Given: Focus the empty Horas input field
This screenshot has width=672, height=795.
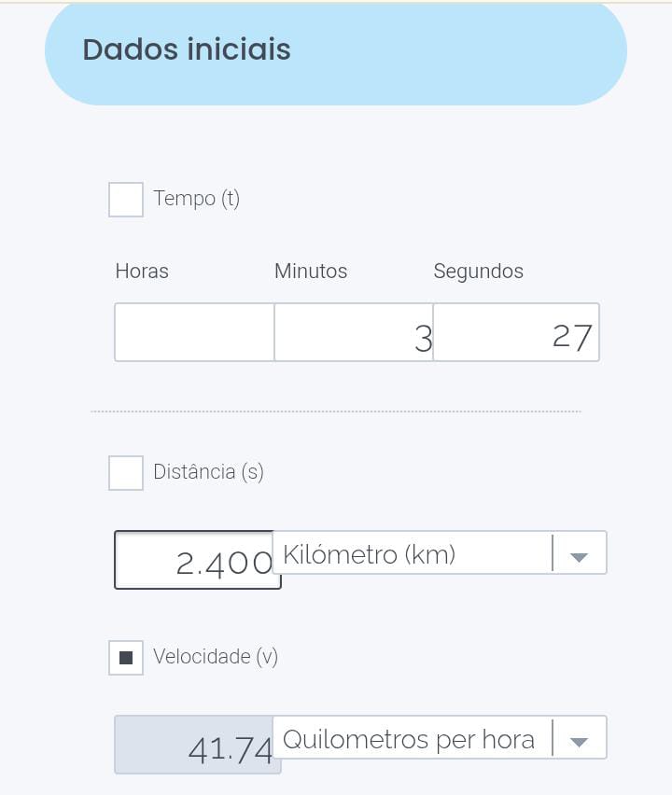Looking at the screenshot, I should pos(194,332).
